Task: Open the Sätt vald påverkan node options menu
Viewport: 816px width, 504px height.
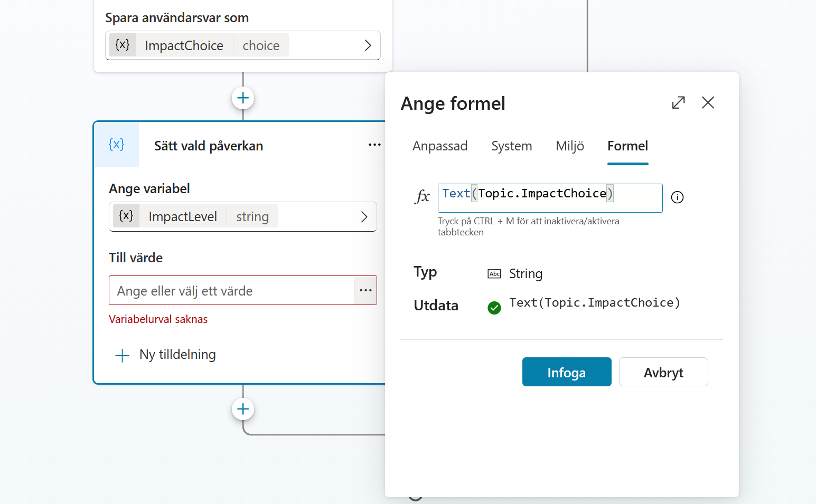Action: point(374,145)
